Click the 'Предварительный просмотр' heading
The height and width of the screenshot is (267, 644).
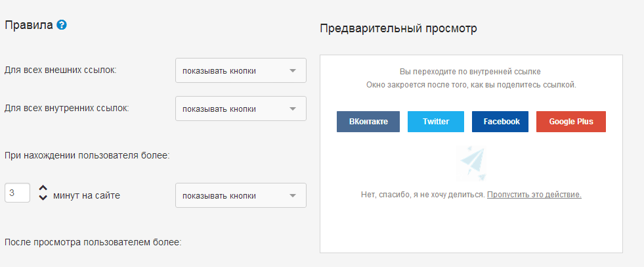[x=398, y=29]
